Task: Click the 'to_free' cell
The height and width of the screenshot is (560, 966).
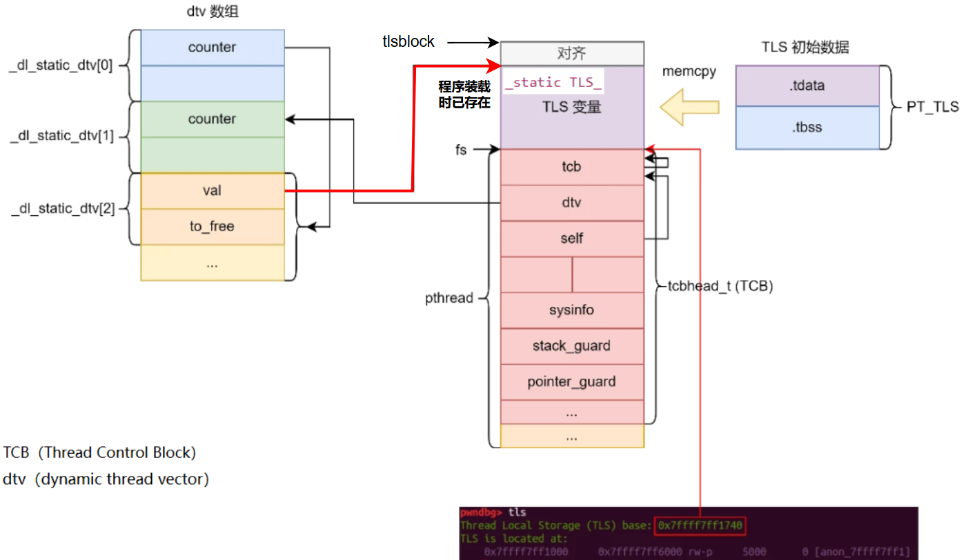Action: (213, 227)
